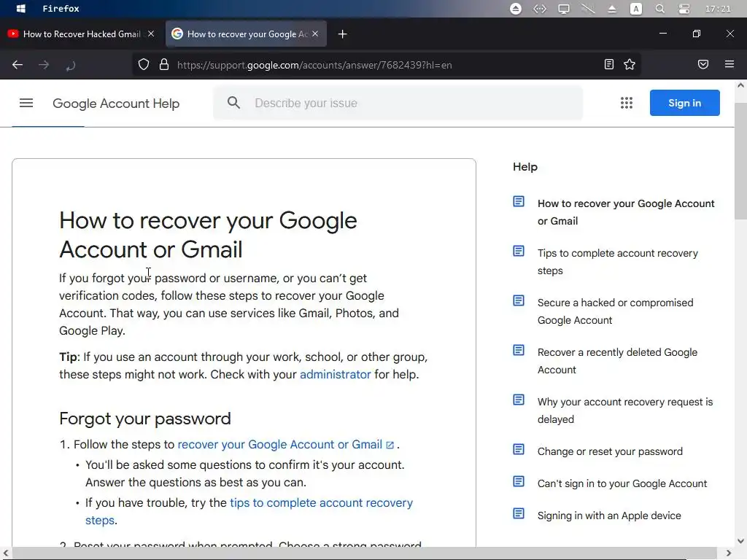Click the Windows start logo in top bar
The width and height of the screenshot is (747, 560).
(x=21, y=9)
